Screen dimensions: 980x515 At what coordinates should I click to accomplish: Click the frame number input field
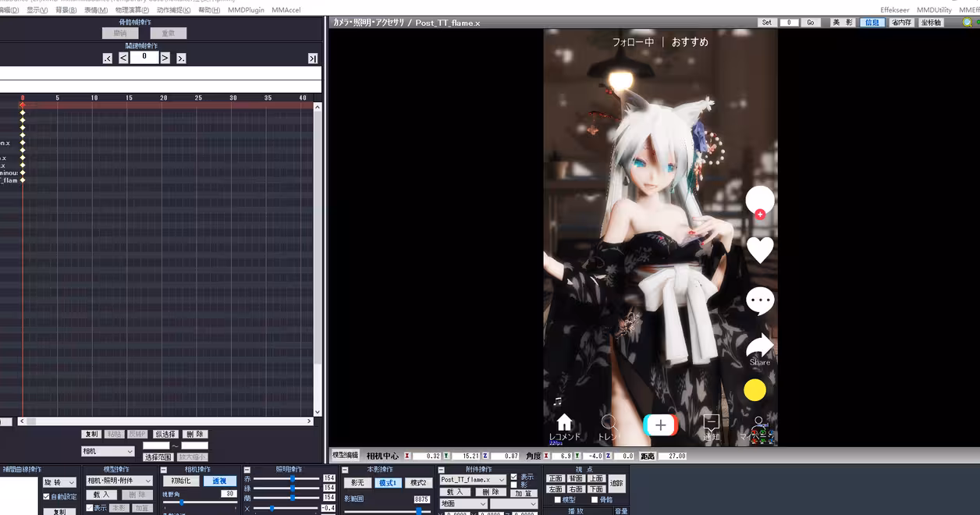(144, 57)
